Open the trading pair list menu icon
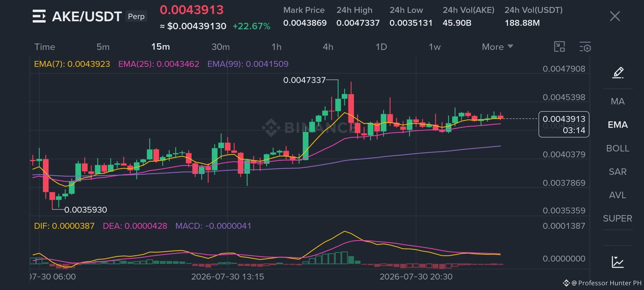644x290 pixels. (x=39, y=16)
